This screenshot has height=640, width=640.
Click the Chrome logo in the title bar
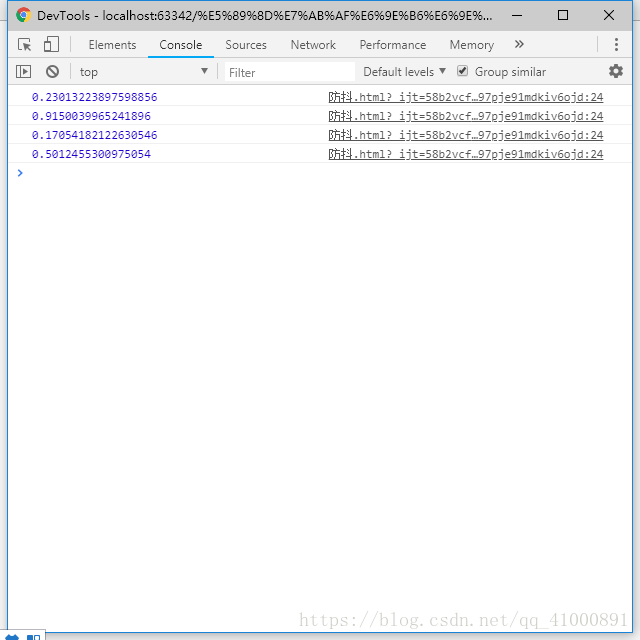(24, 15)
